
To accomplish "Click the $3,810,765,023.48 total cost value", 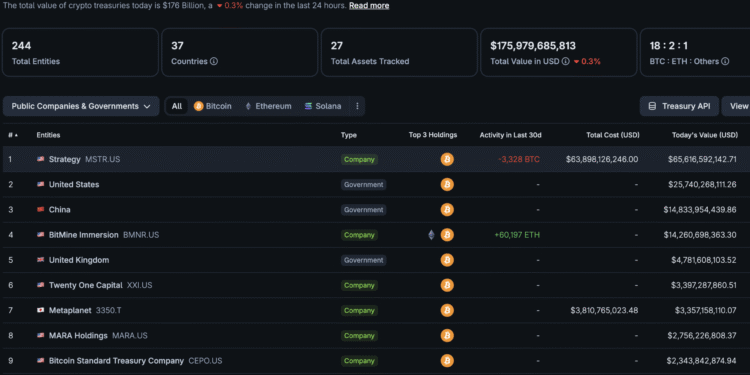I will point(604,310).
